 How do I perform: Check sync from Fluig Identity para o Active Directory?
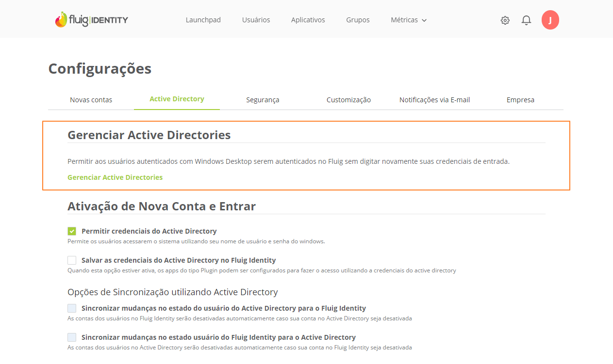[x=72, y=337]
